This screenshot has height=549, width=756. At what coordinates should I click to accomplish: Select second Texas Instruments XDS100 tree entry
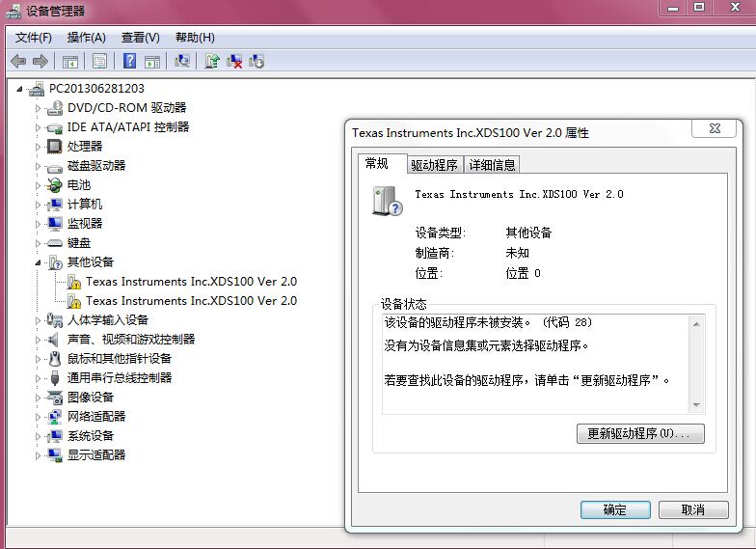click(191, 301)
